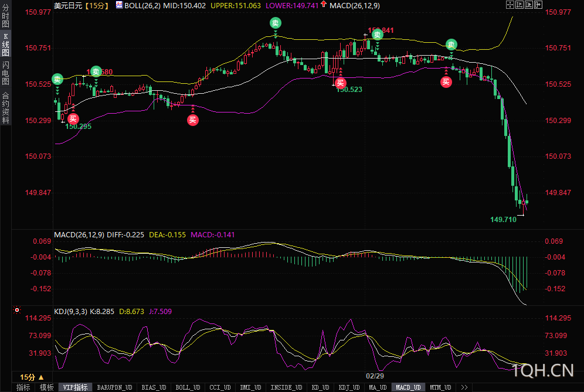The image size is (584, 392).
Task: Click the DIFF:-0.225 value
Action: (125, 235)
